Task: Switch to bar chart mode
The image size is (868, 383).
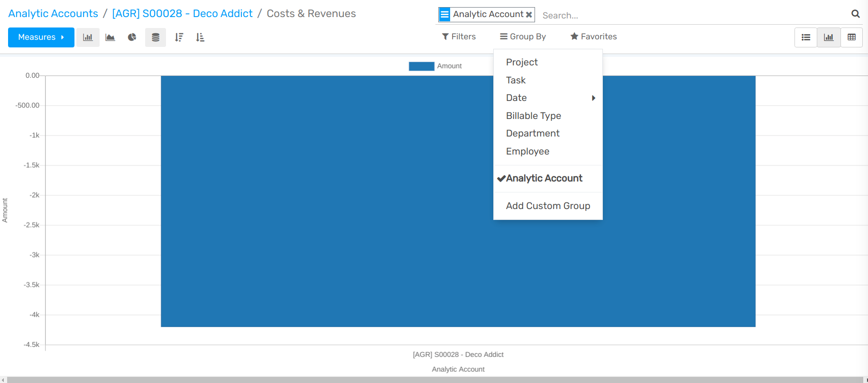Action: click(x=88, y=37)
